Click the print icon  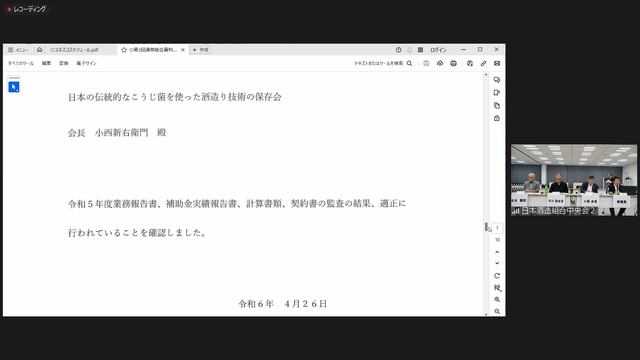click(453, 63)
